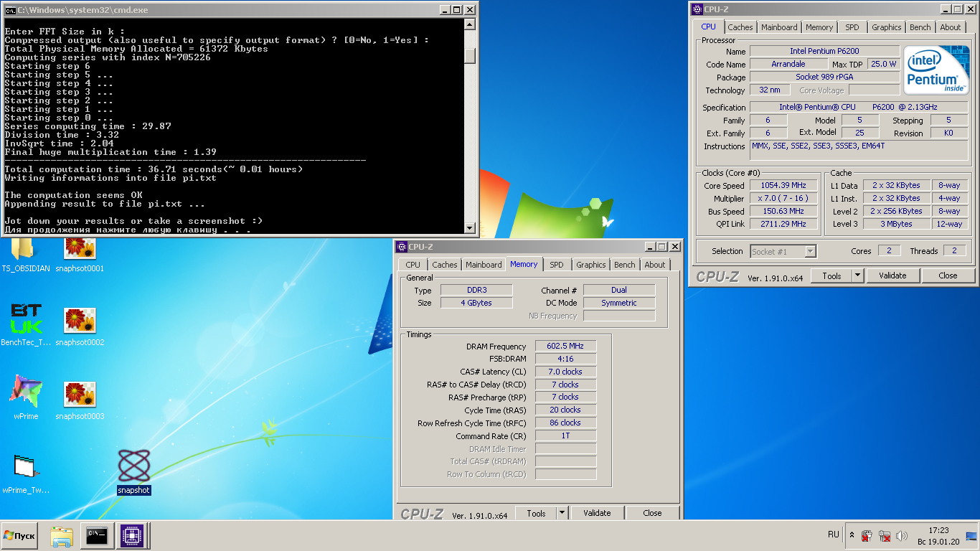Open the snaphsot0001 image icon
Image resolution: width=980 pixels, height=551 pixels.
pyautogui.click(x=80, y=255)
